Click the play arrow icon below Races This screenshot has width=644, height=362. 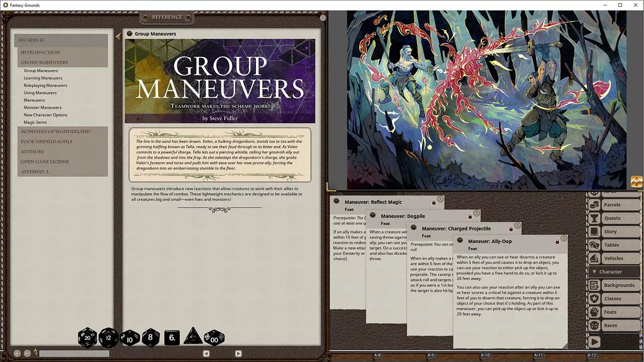(x=594, y=342)
